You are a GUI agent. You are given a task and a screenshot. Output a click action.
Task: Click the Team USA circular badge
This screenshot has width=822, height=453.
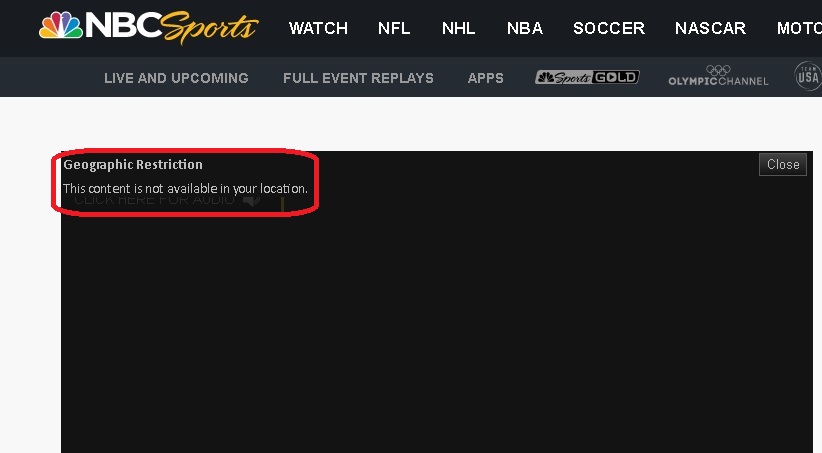coord(808,76)
